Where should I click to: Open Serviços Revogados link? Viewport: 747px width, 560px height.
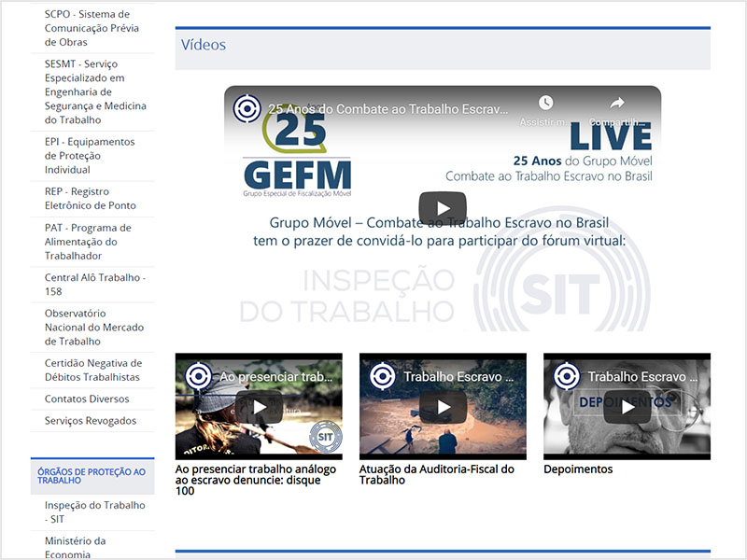pyautogui.click(x=91, y=421)
